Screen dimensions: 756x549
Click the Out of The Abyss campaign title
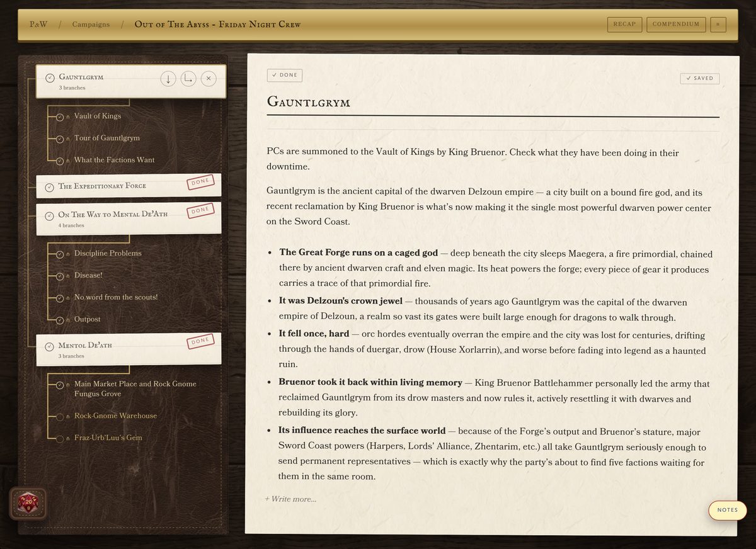217,25
